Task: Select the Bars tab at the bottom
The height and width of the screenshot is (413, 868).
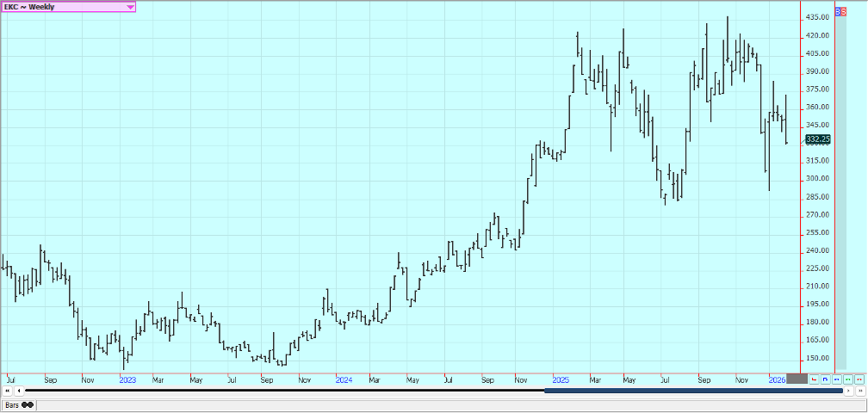Action: click(x=12, y=404)
